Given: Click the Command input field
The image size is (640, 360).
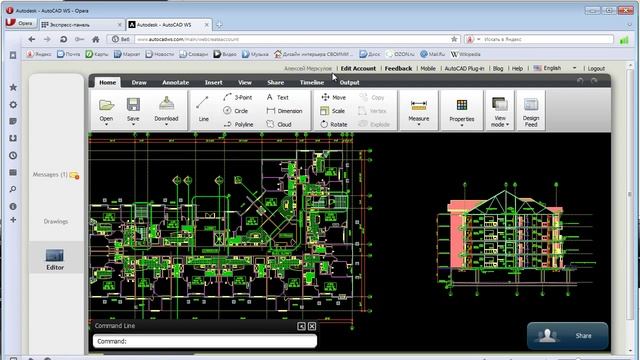Looking at the screenshot, I should pos(204,341).
